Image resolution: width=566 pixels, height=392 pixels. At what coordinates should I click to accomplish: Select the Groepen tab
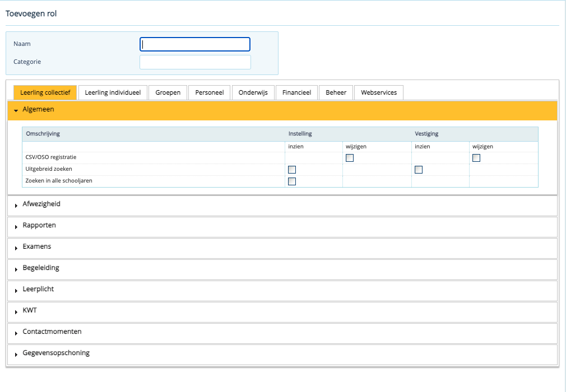coord(168,93)
